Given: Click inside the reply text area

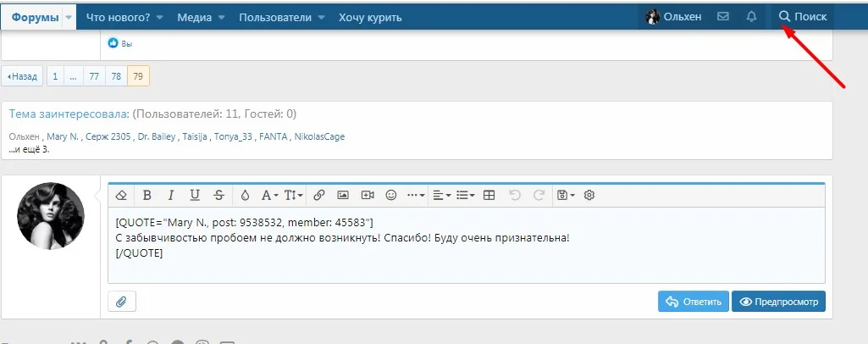Looking at the screenshot, I should (x=466, y=245).
